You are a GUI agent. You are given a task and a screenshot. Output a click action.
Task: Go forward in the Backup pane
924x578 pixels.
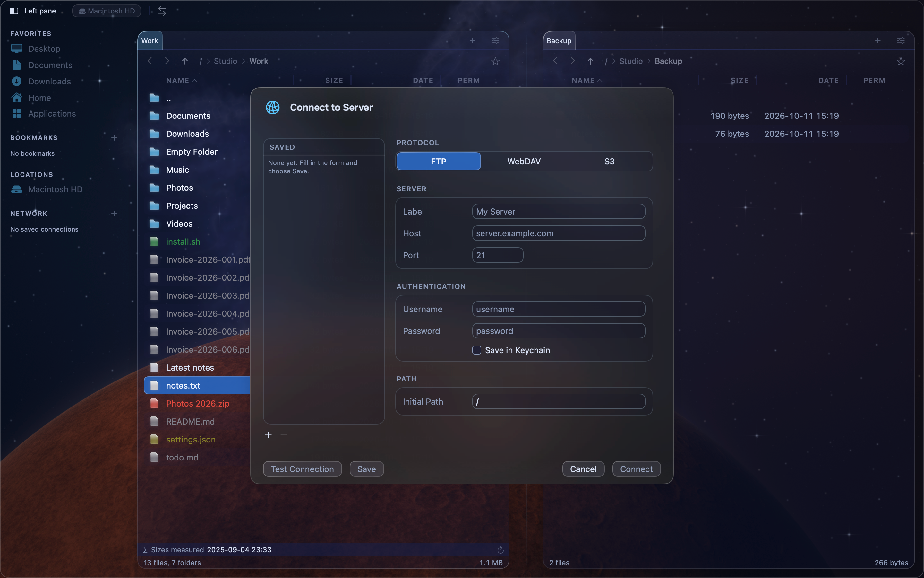click(x=572, y=61)
